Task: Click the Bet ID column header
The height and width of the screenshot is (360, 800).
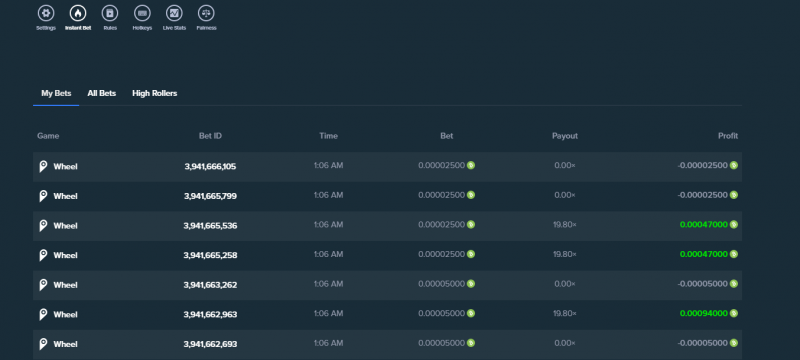Action: coord(210,136)
